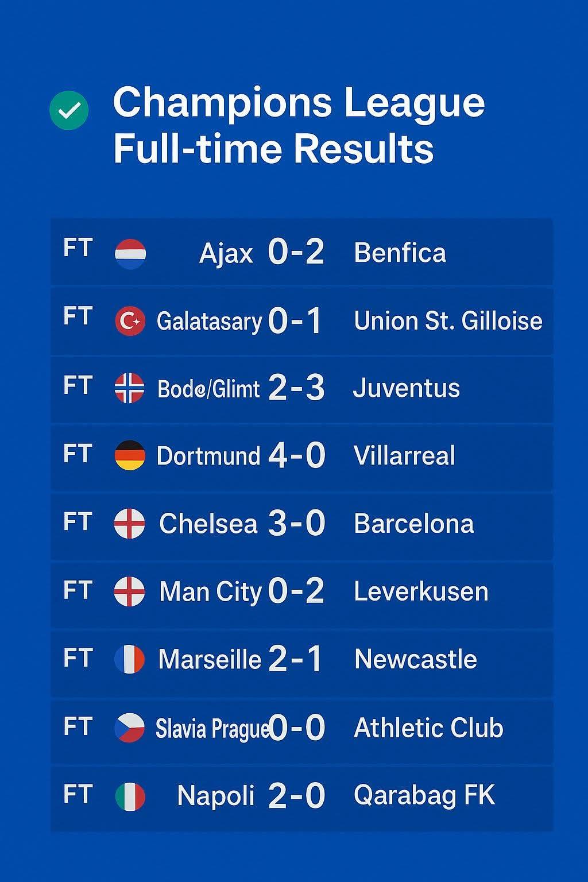The width and height of the screenshot is (588, 882).
Task: Open the Athletic Club team link
Action: click(x=428, y=728)
